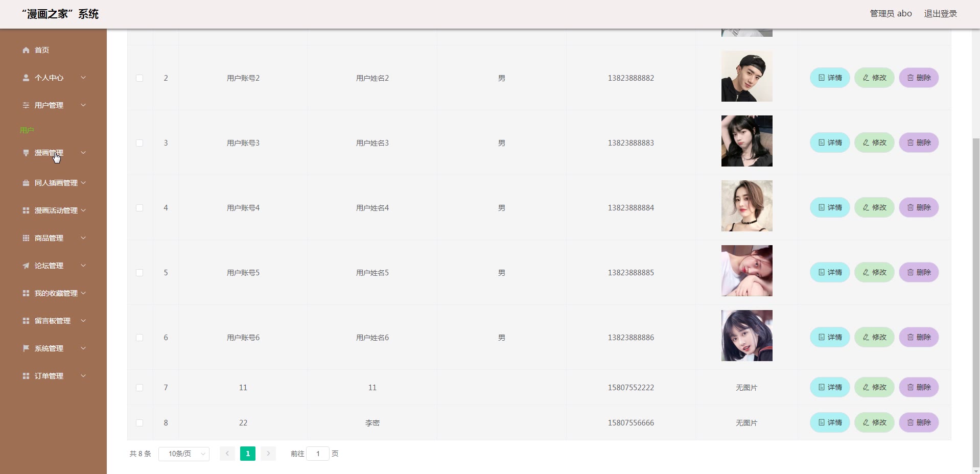Click the sliders icon for 用户管理
This screenshot has height=474, width=980.
pos(26,105)
